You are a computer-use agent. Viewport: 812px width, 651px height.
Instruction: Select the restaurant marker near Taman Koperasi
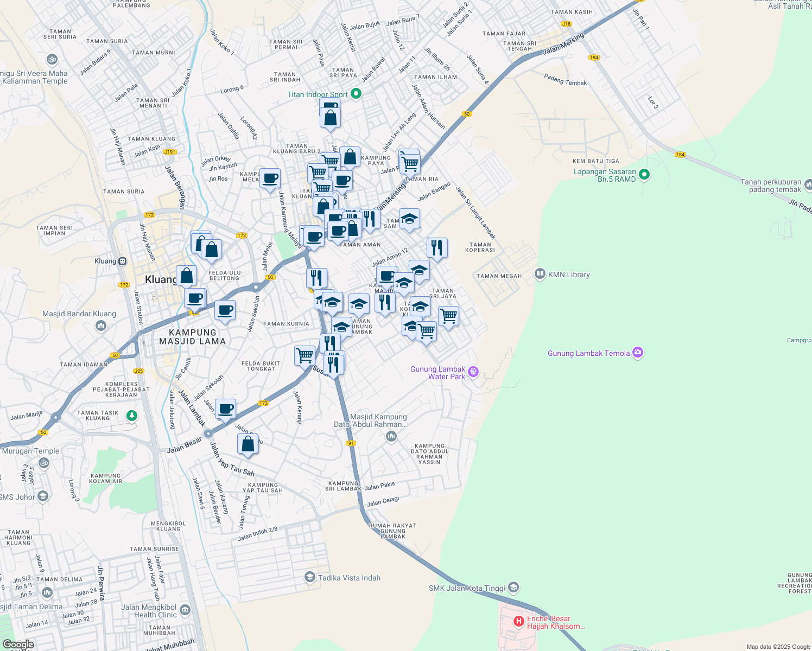[437, 248]
